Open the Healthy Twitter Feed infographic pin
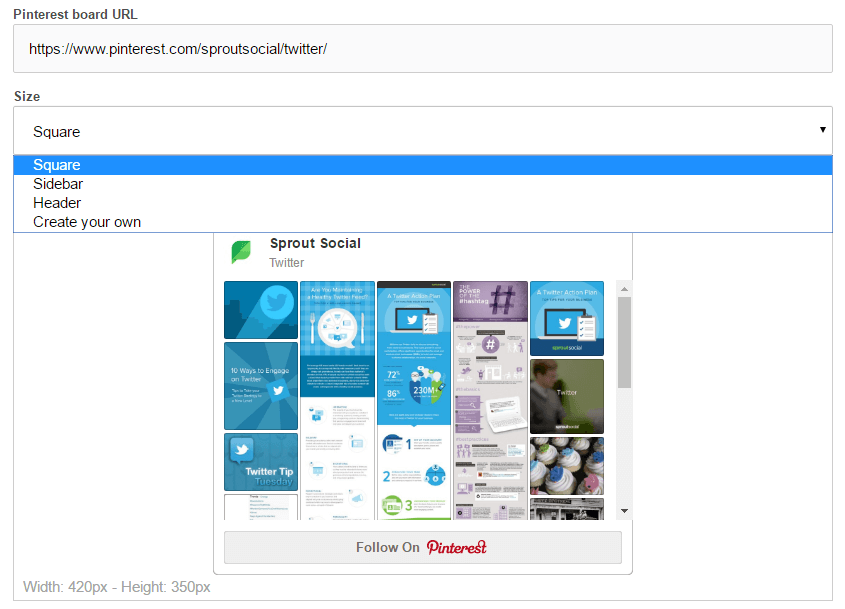845x609 pixels. point(337,400)
